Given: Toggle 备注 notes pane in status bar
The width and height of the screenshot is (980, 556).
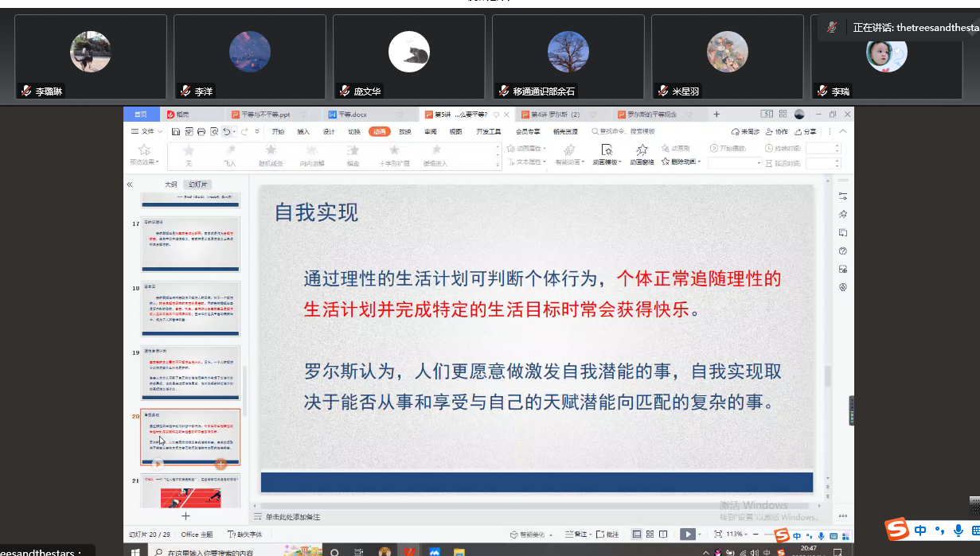Looking at the screenshot, I should pos(576,535).
